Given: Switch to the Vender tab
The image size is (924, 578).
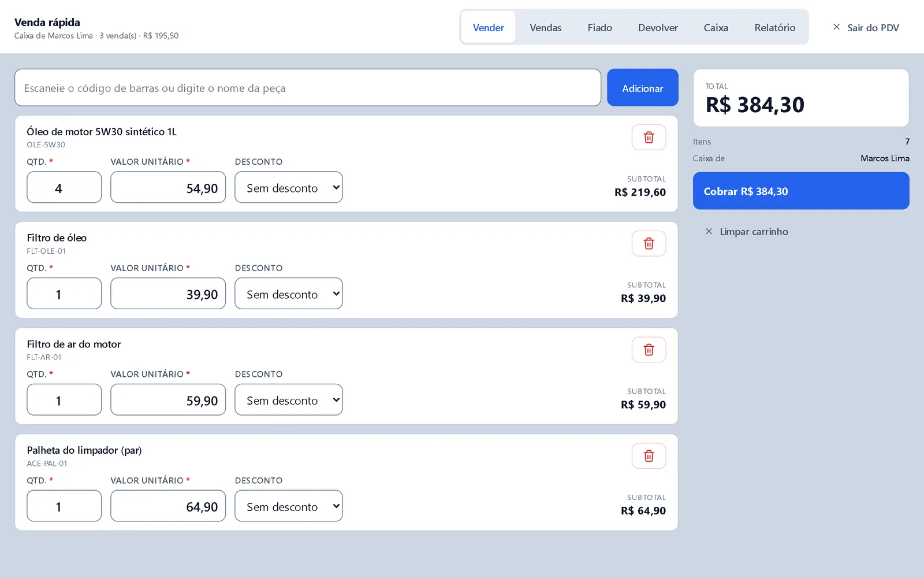Looking at the screenshot, I should tap(489, 27).
